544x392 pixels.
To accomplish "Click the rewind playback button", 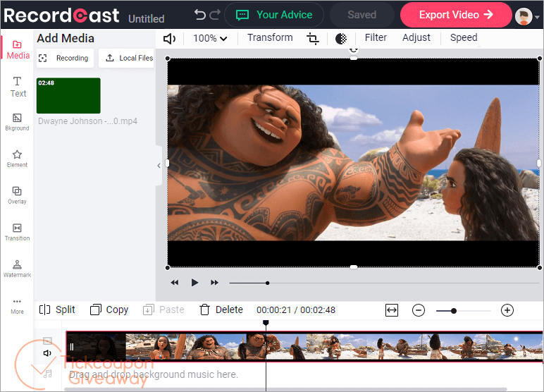I will (175, 283).
